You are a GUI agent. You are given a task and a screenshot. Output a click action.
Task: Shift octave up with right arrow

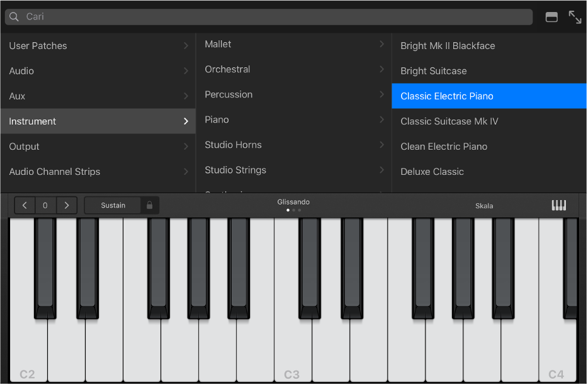point(67,205)
